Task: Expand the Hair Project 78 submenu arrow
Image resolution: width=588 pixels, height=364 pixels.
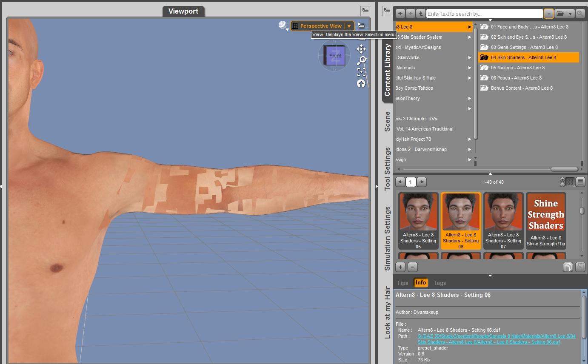Action: click(469, 139)
